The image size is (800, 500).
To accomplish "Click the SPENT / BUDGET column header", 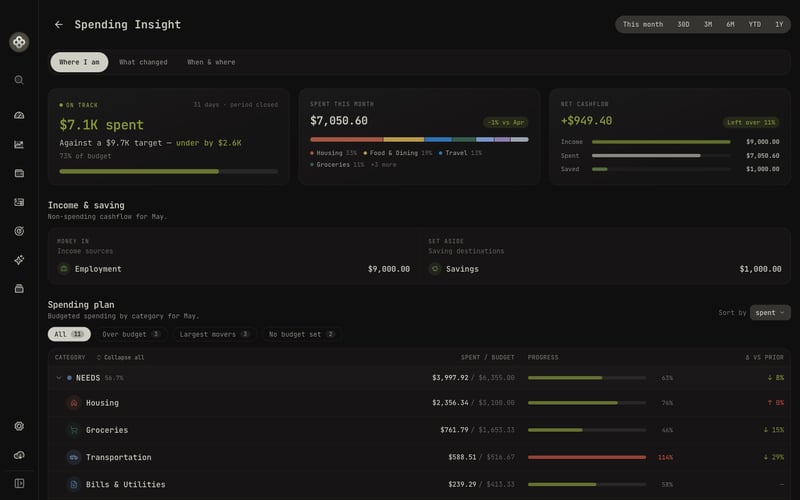I will point(487,358).
